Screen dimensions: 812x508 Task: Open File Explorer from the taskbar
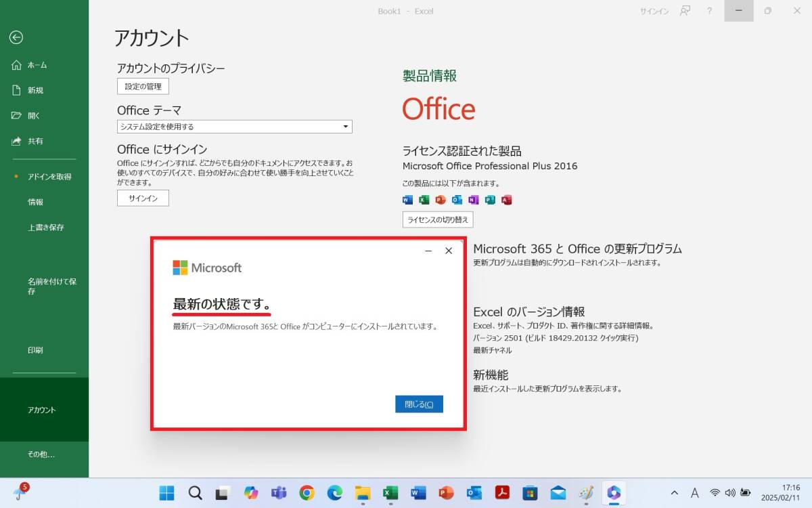coord(363,493)
